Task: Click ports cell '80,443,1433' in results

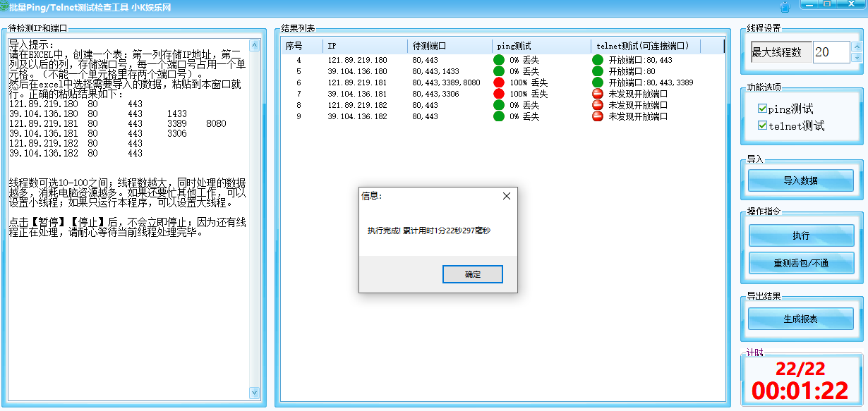Action: click(435, 72)
